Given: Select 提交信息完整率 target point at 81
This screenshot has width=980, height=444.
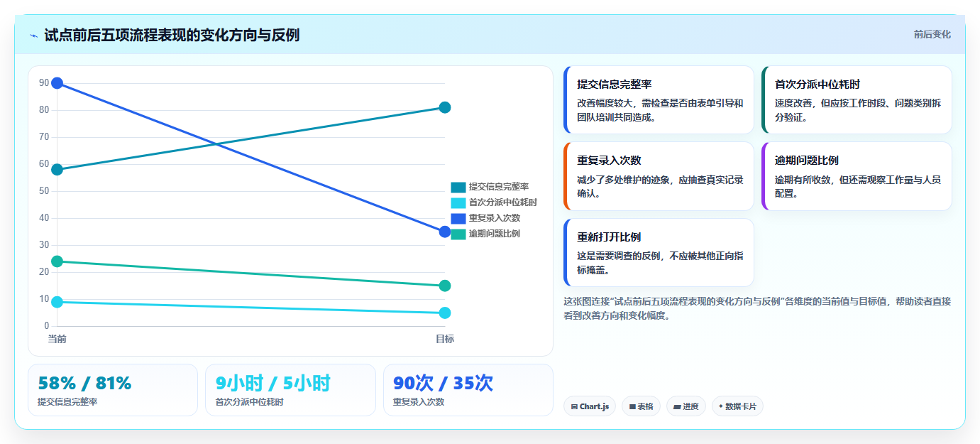Looking at the screenshot, I should (x=445, y=107).
